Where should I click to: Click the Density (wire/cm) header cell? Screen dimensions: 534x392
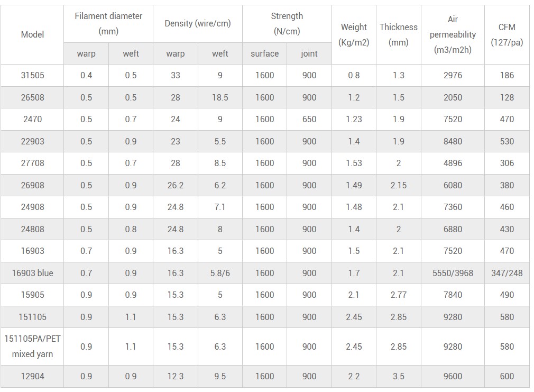click(198, 24)
